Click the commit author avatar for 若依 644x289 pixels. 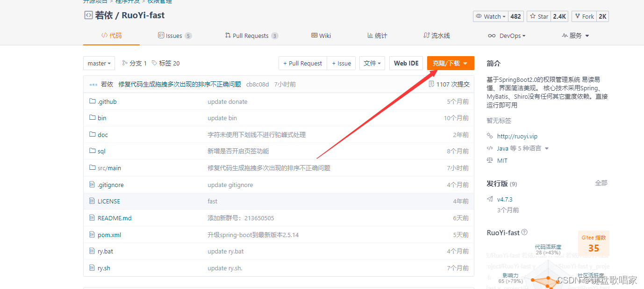(93, 85)
